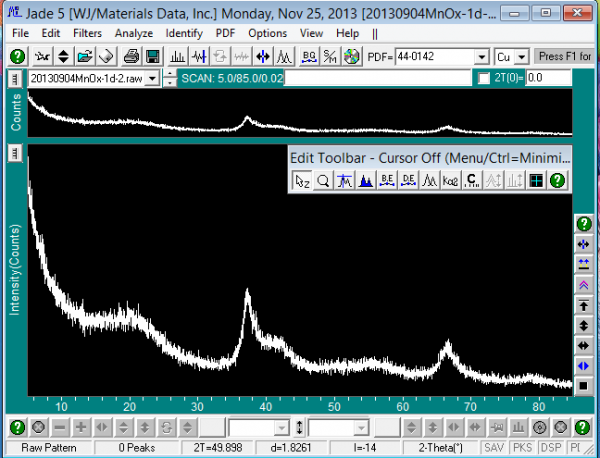600x458 pixels.
Task: Click the BE background edit tool
Action: [x=387, y=181]
